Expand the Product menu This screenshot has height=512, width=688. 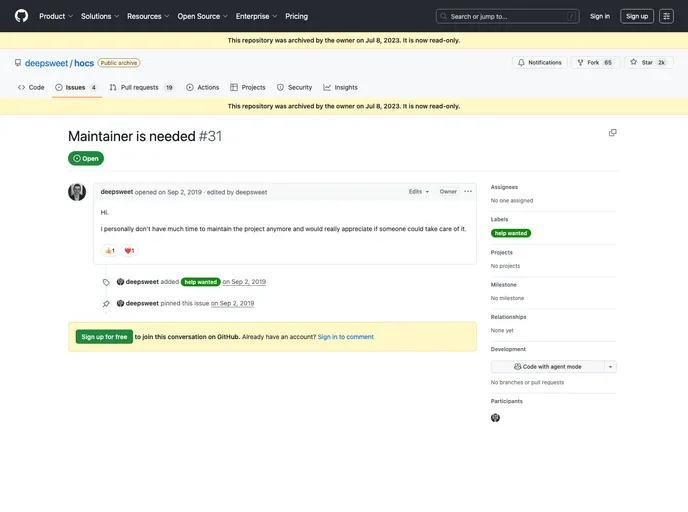tap(56, 16)
